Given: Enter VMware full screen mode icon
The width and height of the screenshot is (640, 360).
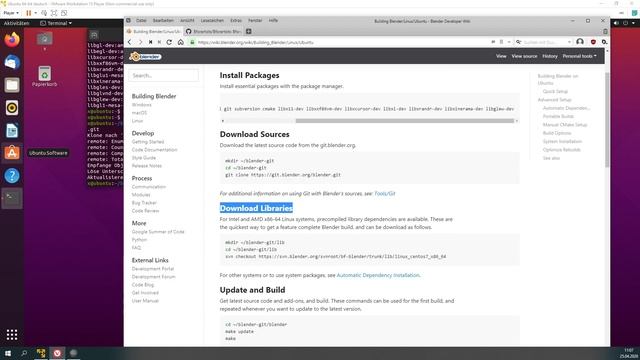Looking at the screenshot, I should pos(54,13).
